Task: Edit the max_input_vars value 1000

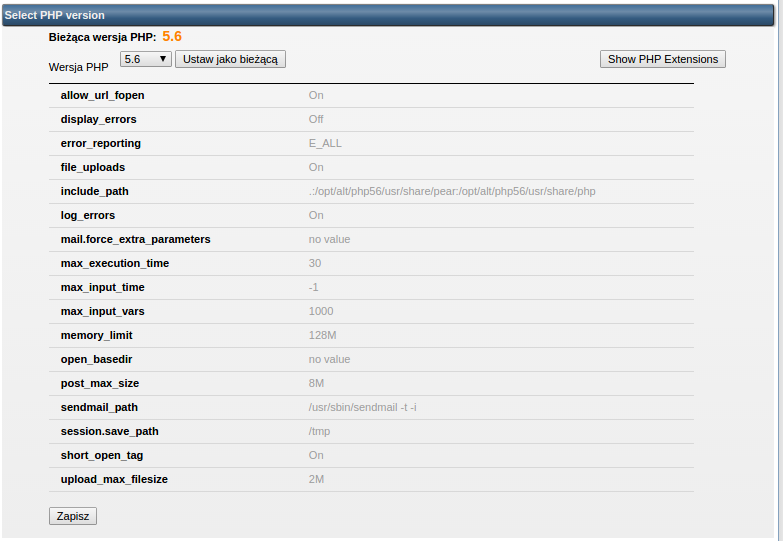Action: click(321, 311)
